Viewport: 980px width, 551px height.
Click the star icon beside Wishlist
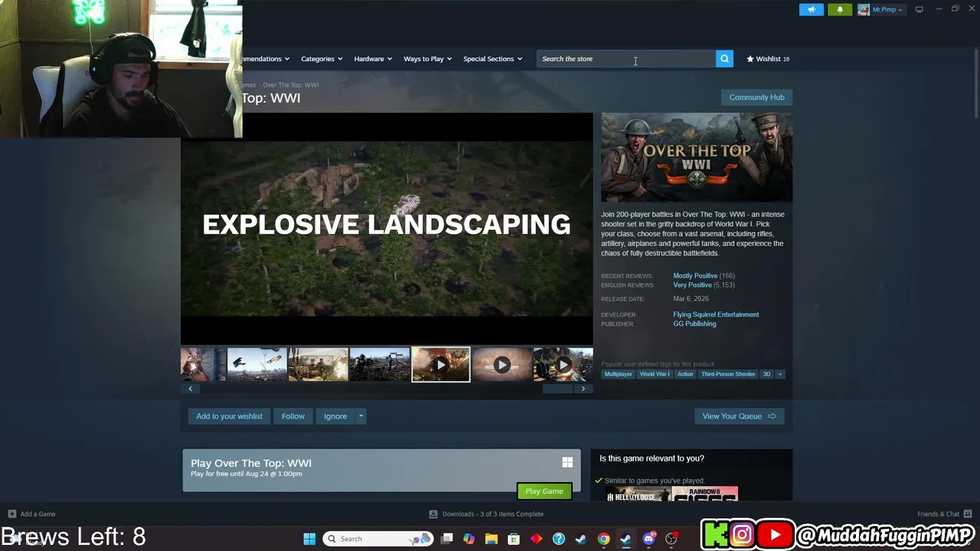(x=750, y=59)
